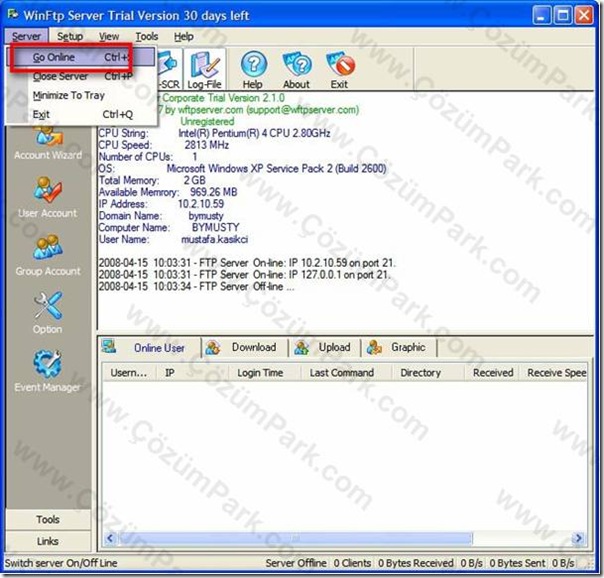Click the 'User Name: mustafa.kasikci' line
This screenshot has width=604, height=578.
(x=173, y=239)
